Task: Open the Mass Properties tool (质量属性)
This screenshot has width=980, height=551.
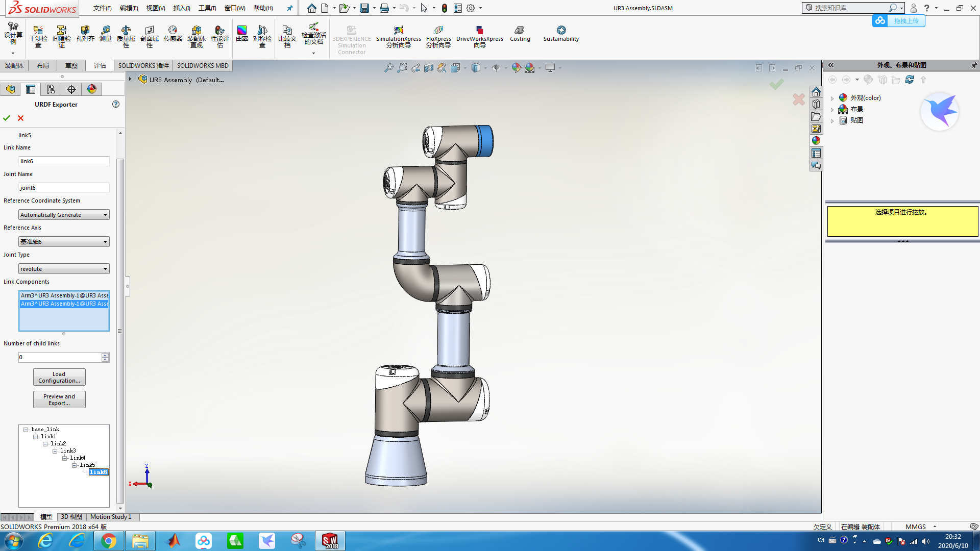Action: click(126, 36)
